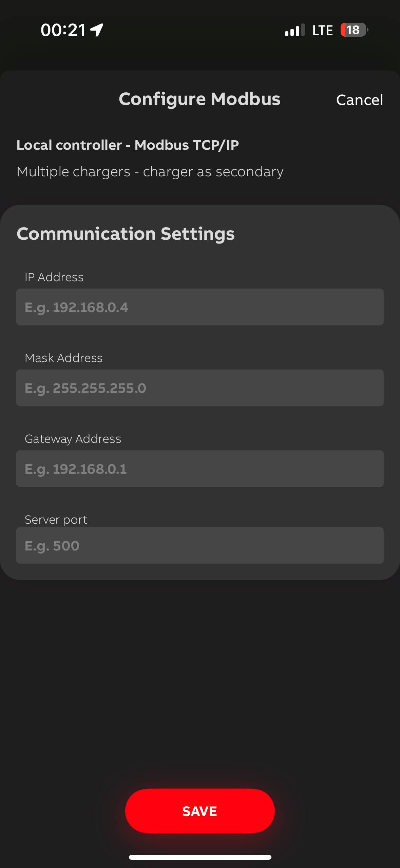Tap the IP Address label
Image resolution: width=400 pixels, height=868 pixels.
[54, 277]
